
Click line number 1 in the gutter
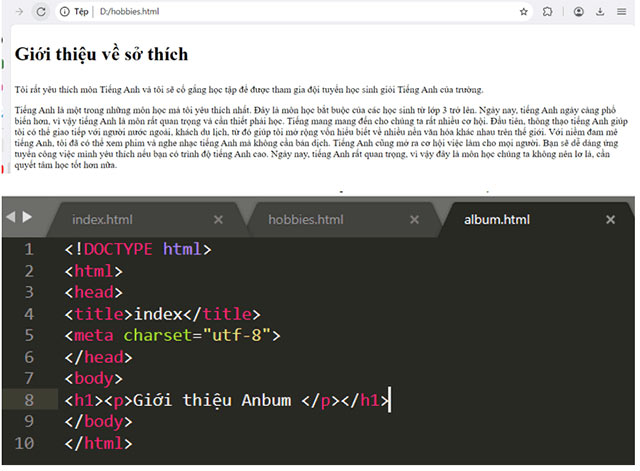(x=29, y=249)
